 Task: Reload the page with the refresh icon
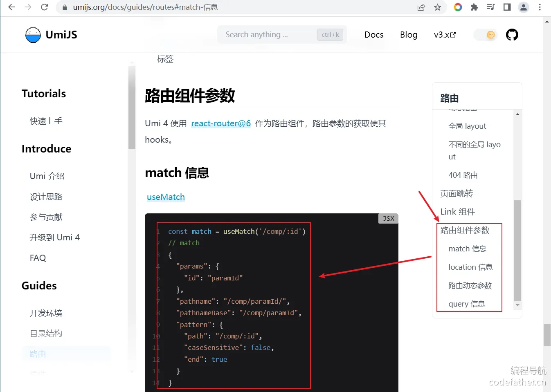click(x=45, y=7)
